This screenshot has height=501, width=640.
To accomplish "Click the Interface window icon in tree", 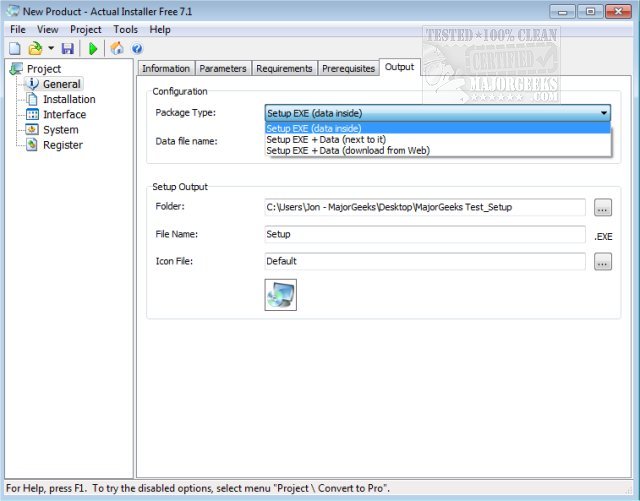I will [x=32, y=114].
